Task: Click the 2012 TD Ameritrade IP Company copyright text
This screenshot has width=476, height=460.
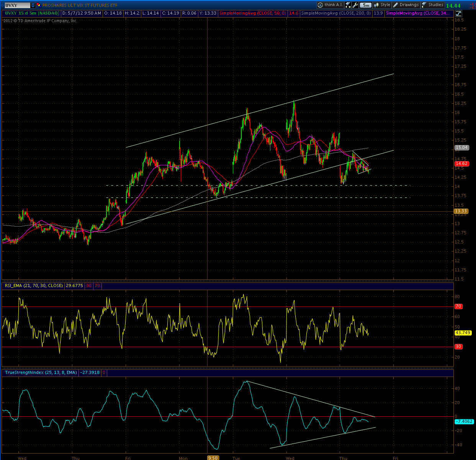Action: point(40,21)
